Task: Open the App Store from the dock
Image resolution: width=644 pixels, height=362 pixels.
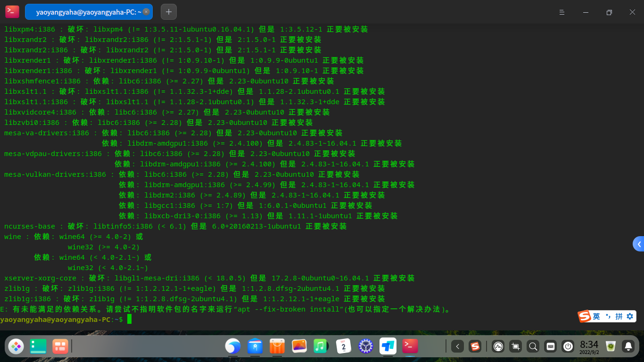Action: coord(277,346)
